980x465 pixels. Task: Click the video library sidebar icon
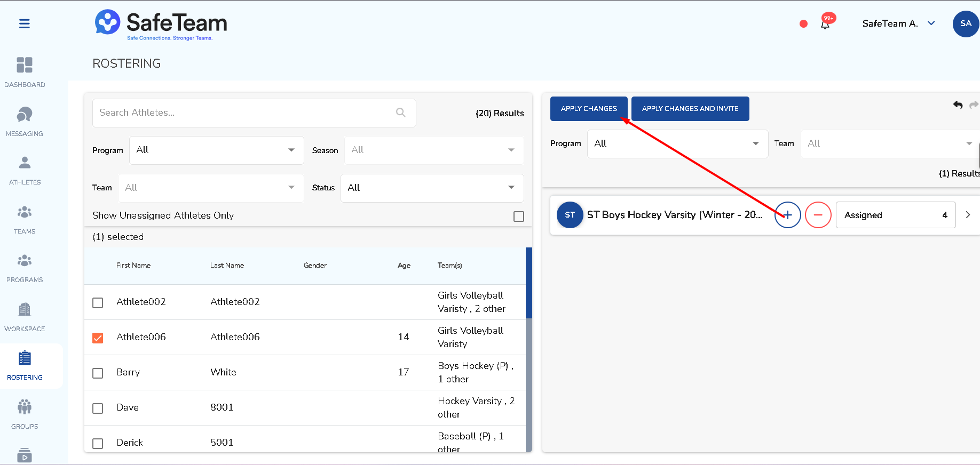25,456
